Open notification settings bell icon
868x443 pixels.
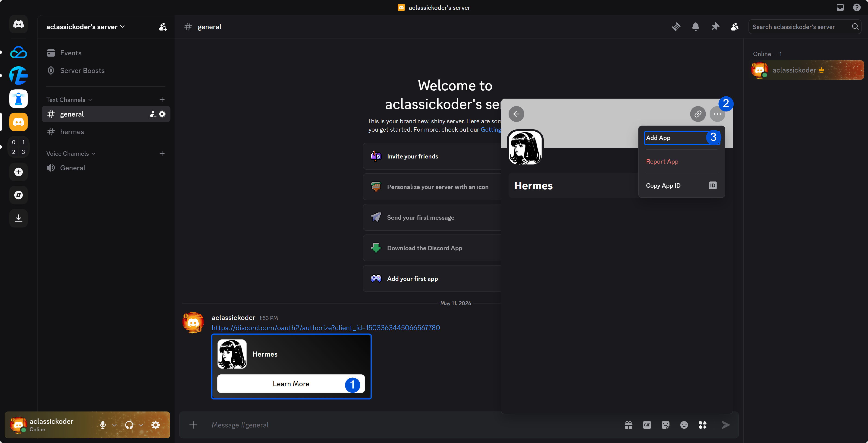tap(695, 27)
